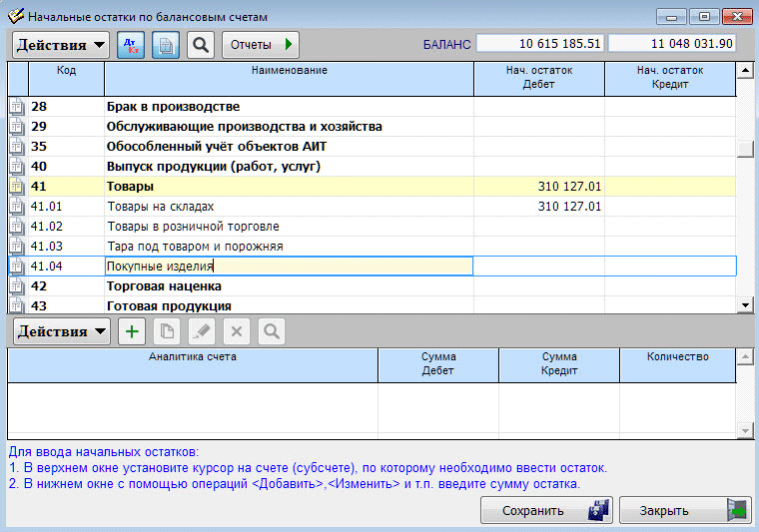
Task: Click the row icon for account 40
Action: [17, 167]
